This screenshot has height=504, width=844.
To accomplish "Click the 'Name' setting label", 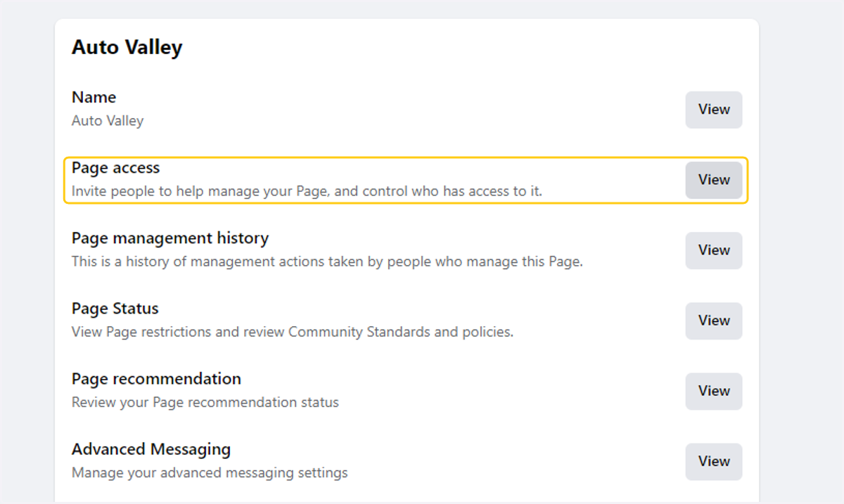I will [94, 97].
